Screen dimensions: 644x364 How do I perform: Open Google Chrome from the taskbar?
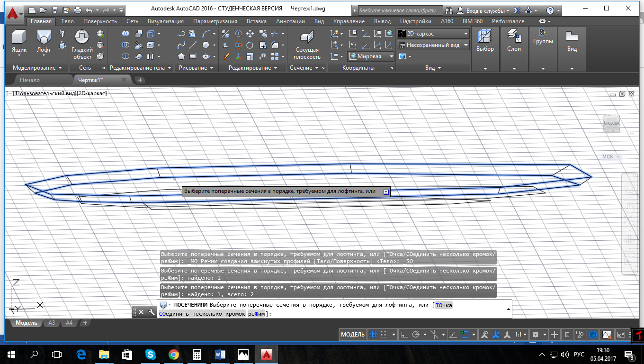point(173,354)
